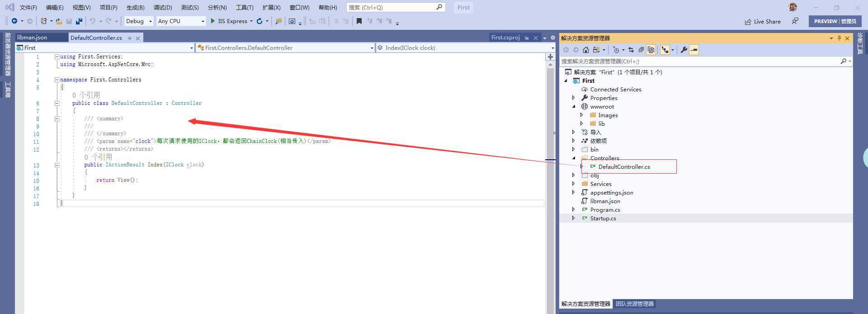The width and height of the screenshot is (868, 314).
Task: Click the browser refresh icon beside IIS Express
Action: (259, 21)
